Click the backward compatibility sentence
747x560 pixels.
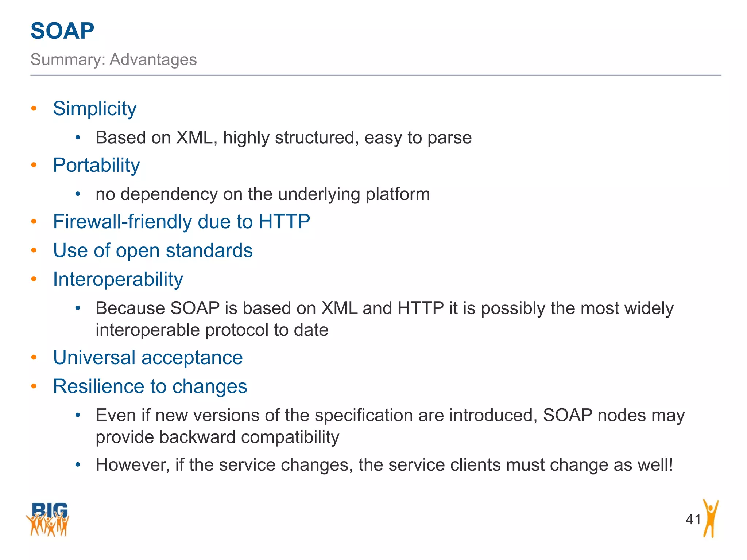pos(390,426)
